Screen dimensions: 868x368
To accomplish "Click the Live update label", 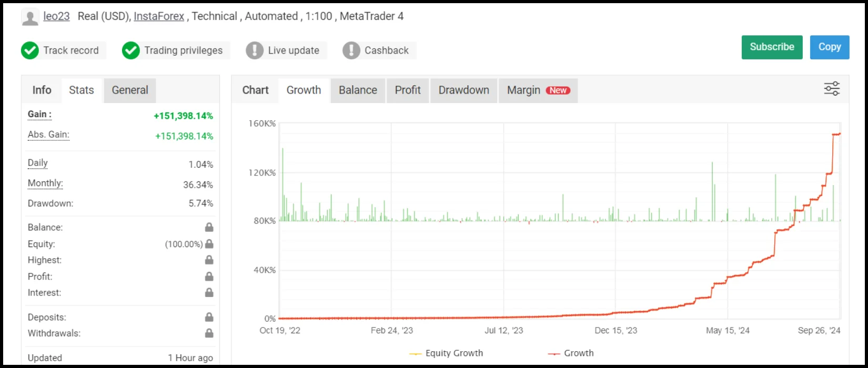I will [294, 50].
